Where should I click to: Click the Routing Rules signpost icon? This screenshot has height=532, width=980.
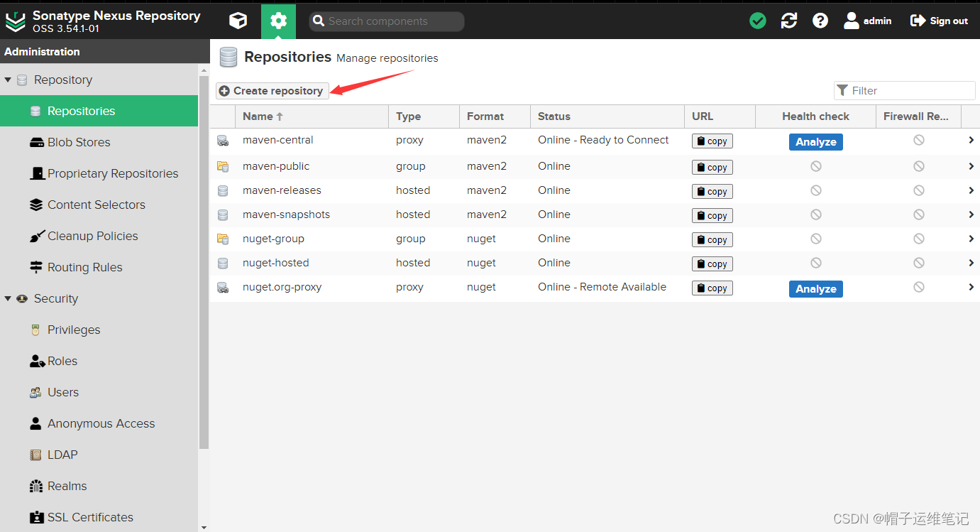pyautogui.click(x=36, y=267)
